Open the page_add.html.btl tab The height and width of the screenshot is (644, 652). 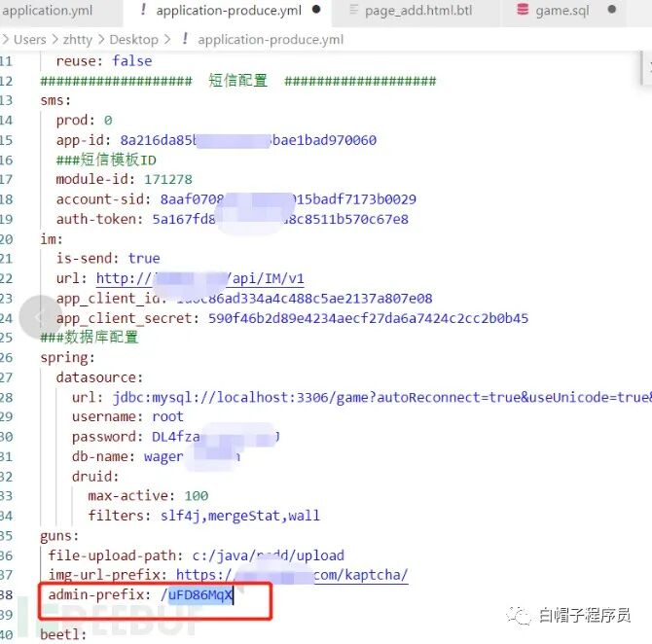[418, 10]
